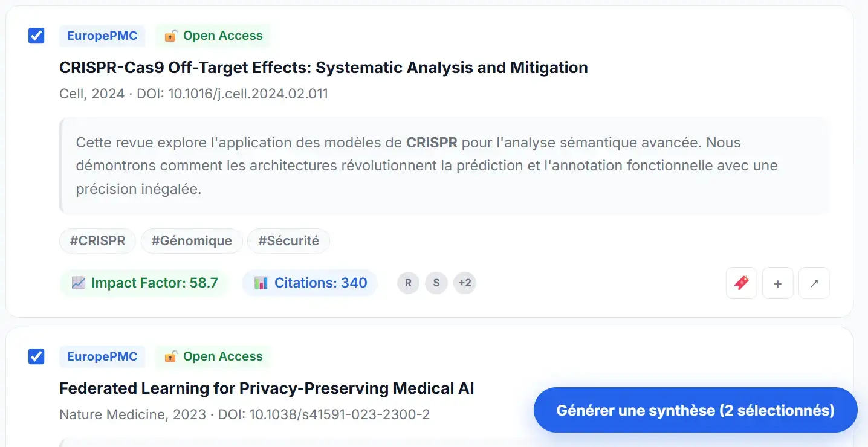868x447 pixels.
Task: Click the plus icon on CRISPR card
Action: (778, 283)
